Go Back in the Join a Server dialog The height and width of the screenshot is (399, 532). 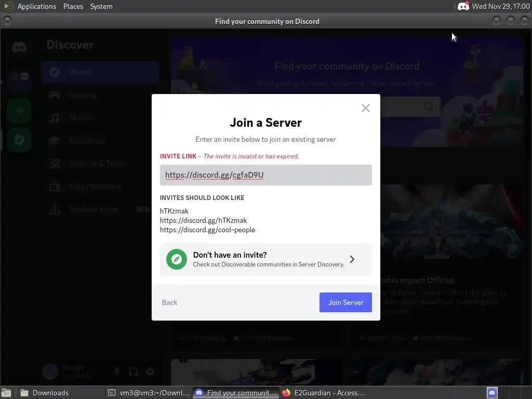[170, 302]
